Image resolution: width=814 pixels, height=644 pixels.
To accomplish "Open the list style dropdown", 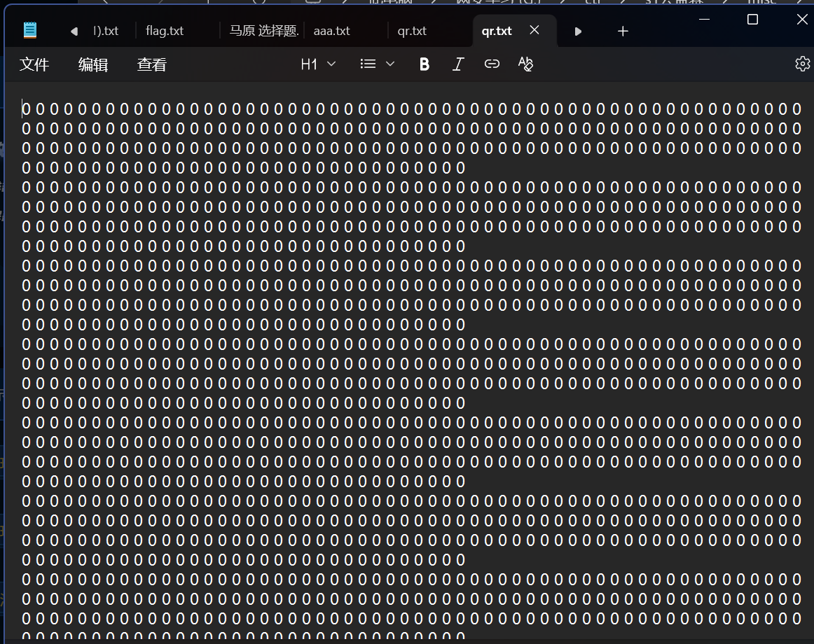I will tap(377, 64).
